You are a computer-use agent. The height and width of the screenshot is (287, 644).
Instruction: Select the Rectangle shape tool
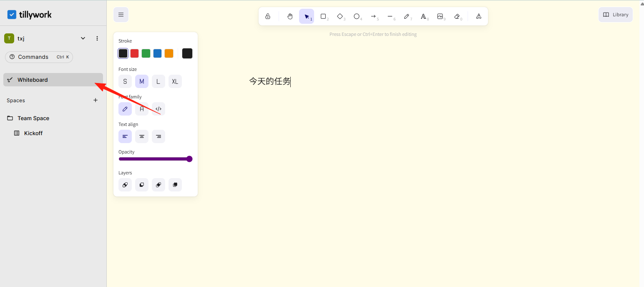(323, 16)
